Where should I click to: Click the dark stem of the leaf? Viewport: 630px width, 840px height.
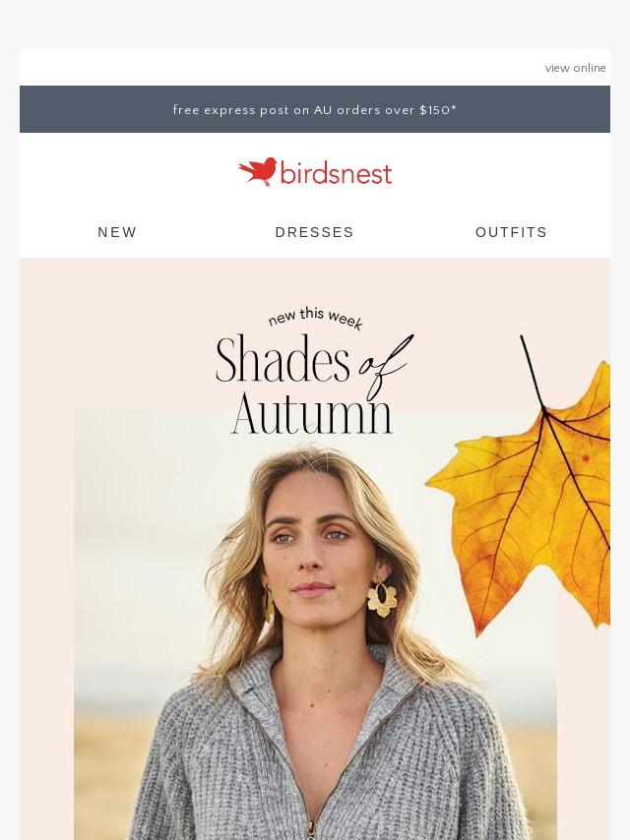tap(533, 373)
